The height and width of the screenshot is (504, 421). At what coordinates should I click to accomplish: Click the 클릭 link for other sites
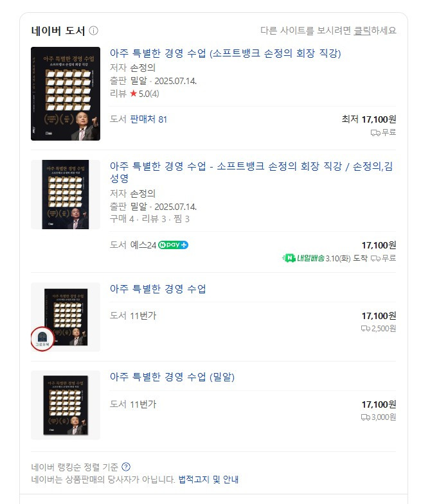[363, 30]
